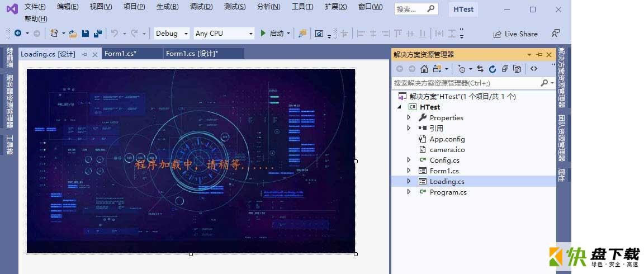Switch to the Form1.cs* tab

click(x=132, y=54)
